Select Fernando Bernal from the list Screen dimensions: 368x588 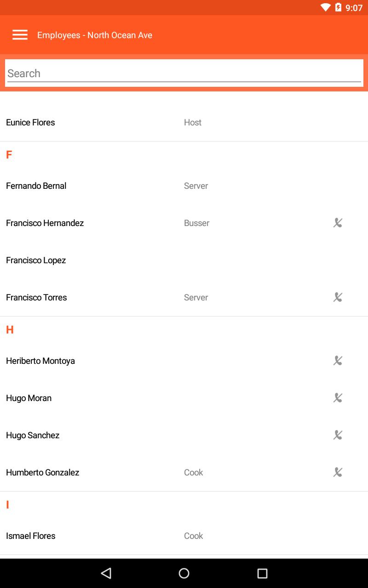click(x=36, y=186)
